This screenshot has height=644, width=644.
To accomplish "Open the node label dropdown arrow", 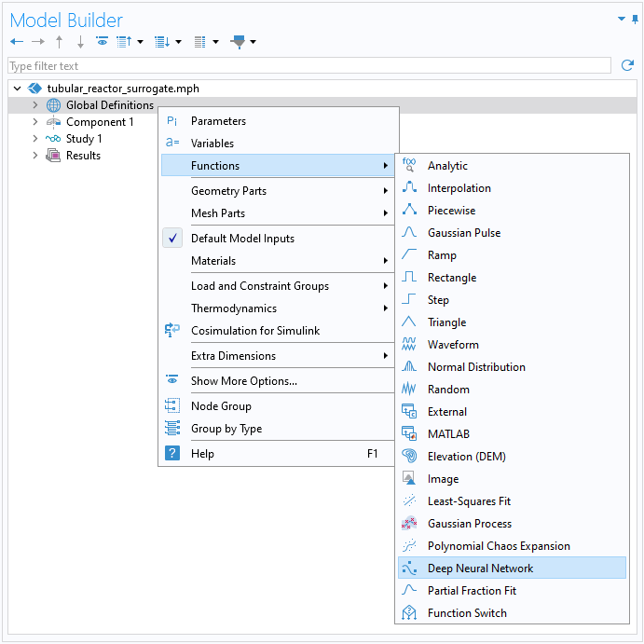I will [x=215, y=42].
